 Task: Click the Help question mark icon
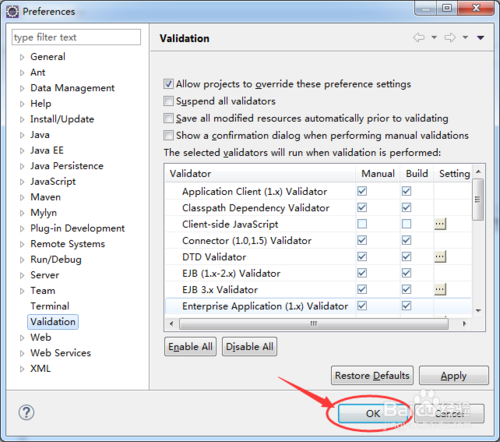tap(26, 412)
